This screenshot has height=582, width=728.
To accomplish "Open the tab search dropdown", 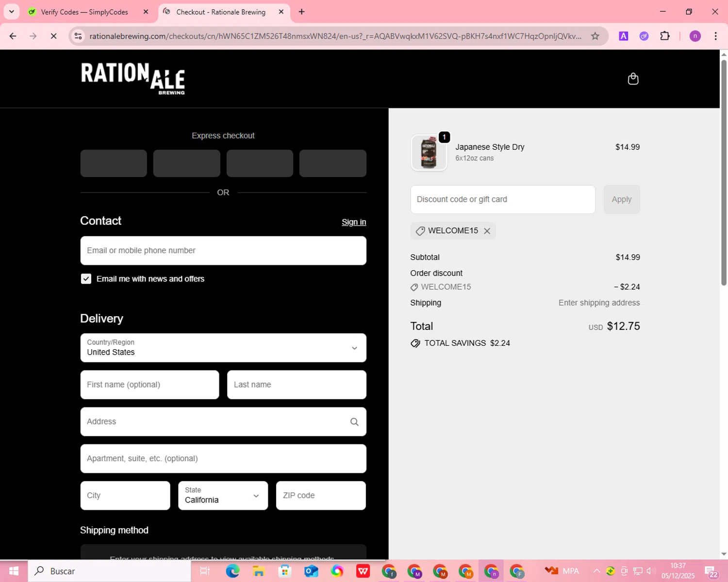I will click(12, 12).
